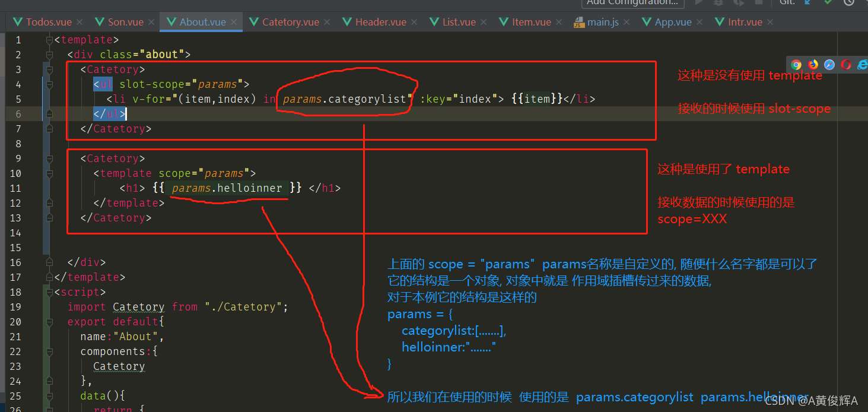
Task: Switch to the Item.vue tab
Action: 532,22
